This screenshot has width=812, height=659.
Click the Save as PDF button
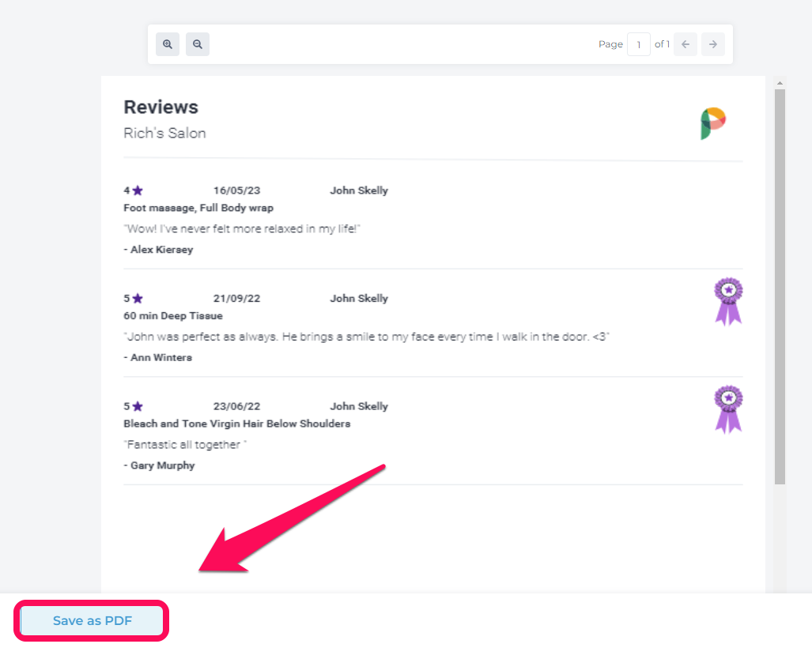click(x=92, y=621)
